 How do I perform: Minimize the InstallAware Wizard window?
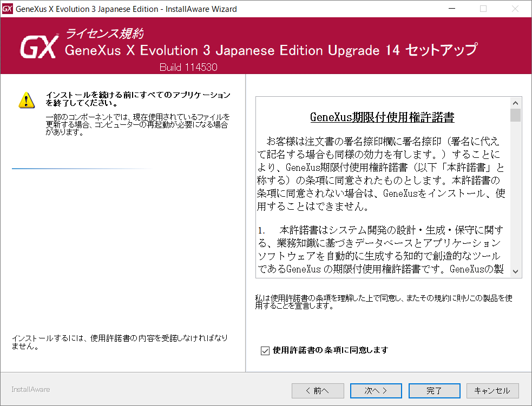(x=451, y=9)
